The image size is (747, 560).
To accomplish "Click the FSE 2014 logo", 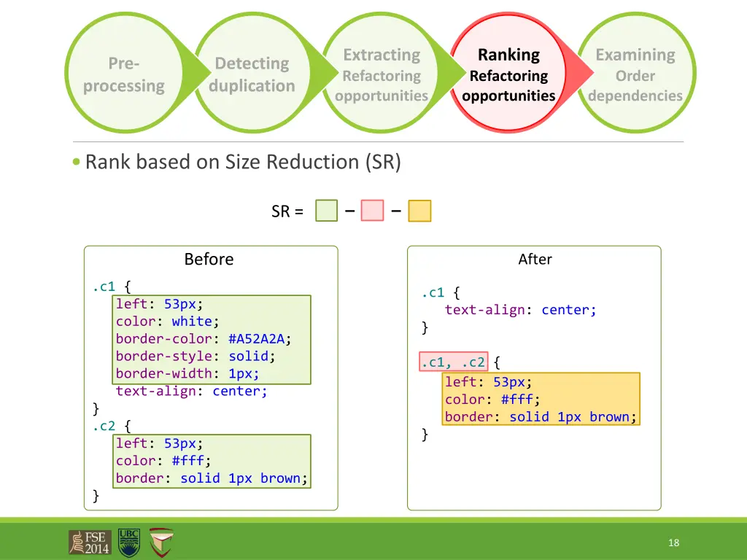I will (x=90, y=542).
